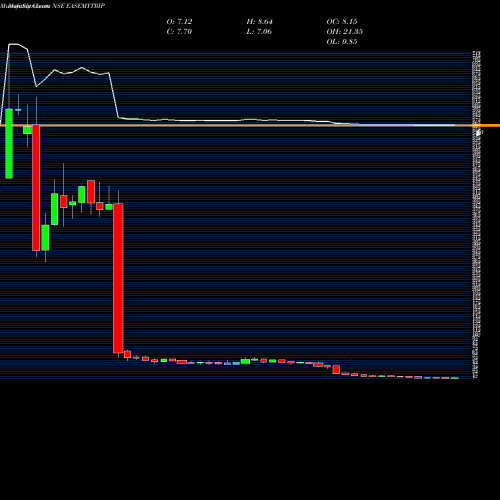Click the close value 'C: 7.70'
The width and height of the screenshot is (500, 500).
coord(179,31)
